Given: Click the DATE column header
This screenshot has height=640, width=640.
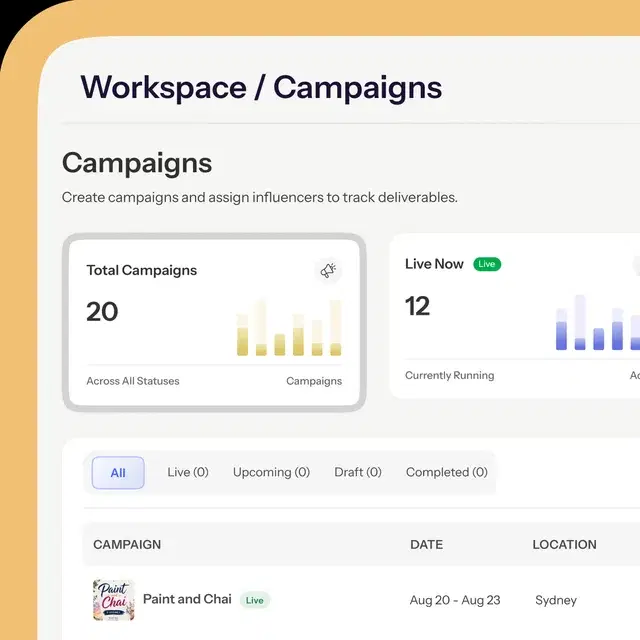Looking at the screenshot, I should [427, 544].
